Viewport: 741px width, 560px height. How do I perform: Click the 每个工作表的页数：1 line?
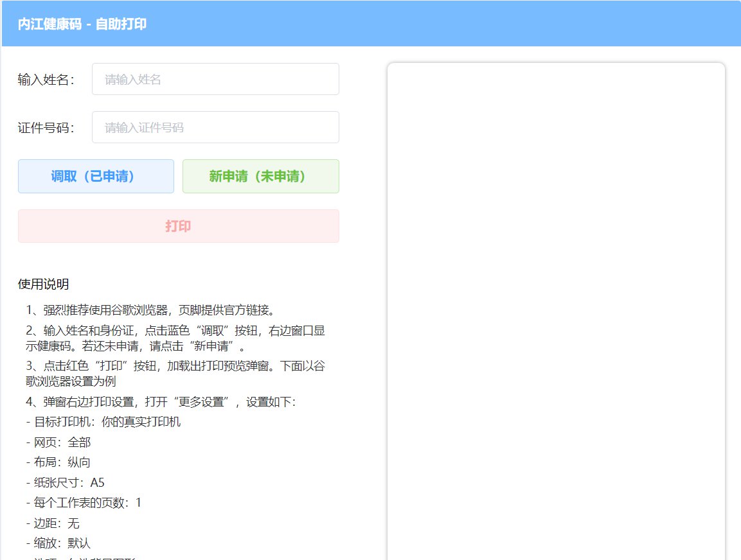pos(84,502)
